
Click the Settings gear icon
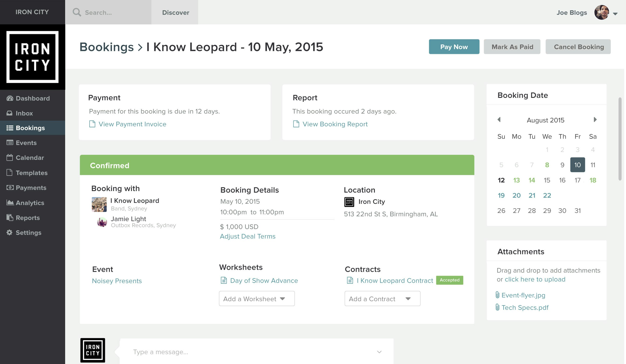tap(10, 232)
